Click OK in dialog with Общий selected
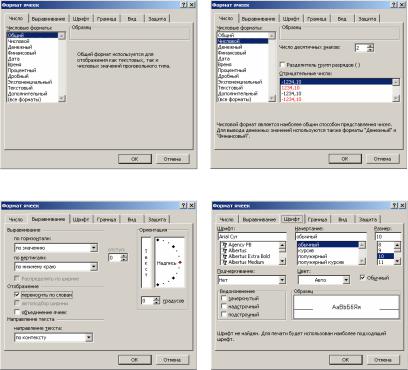The image size is (408, 370). (x=135, y=159)
